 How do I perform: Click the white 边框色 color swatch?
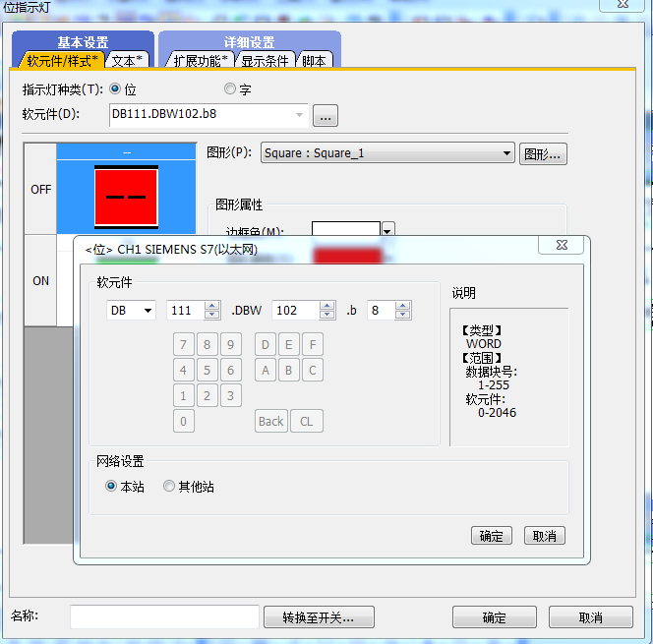click(345, 228)
